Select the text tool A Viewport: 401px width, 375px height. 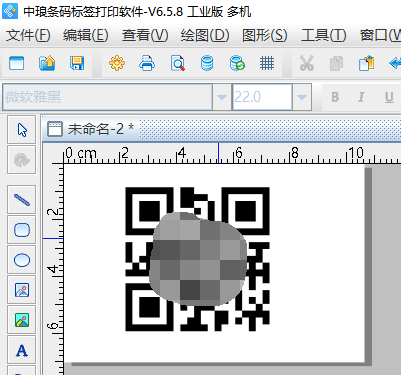[x=22, y=350]
